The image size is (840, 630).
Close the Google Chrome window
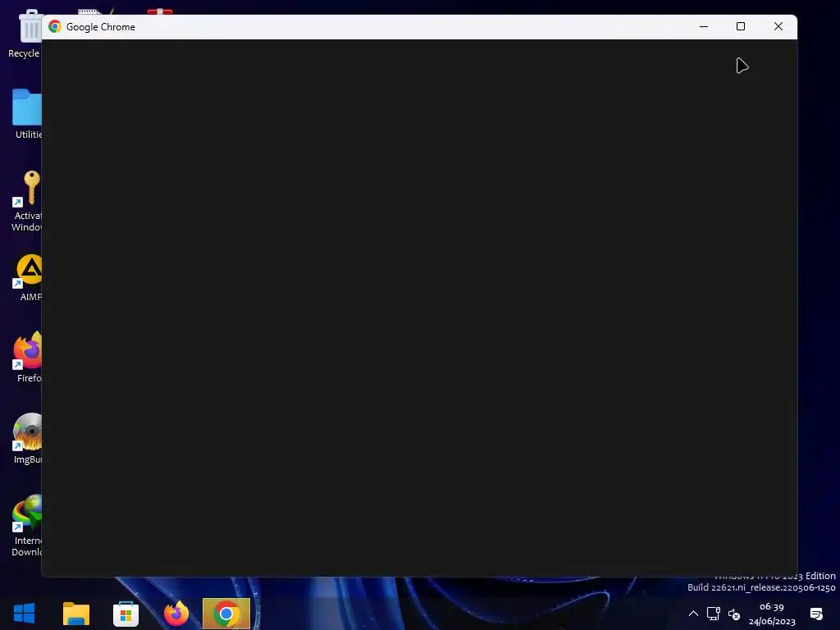(x=778, y=26)
